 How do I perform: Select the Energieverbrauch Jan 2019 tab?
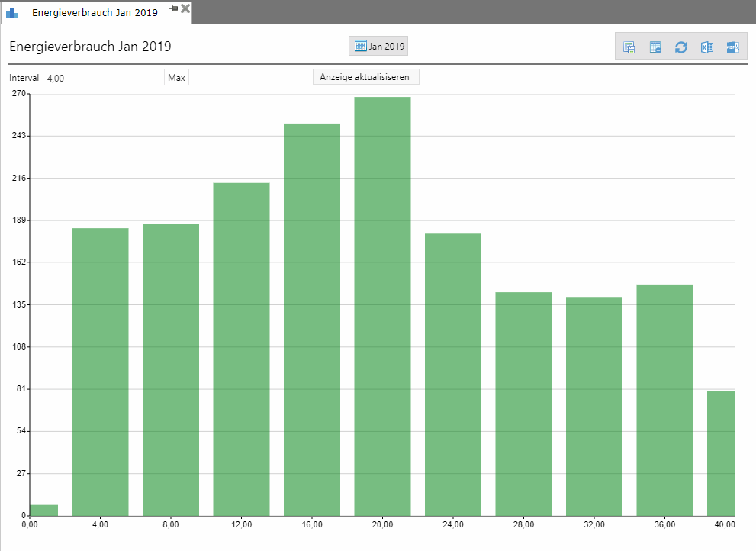95,13
